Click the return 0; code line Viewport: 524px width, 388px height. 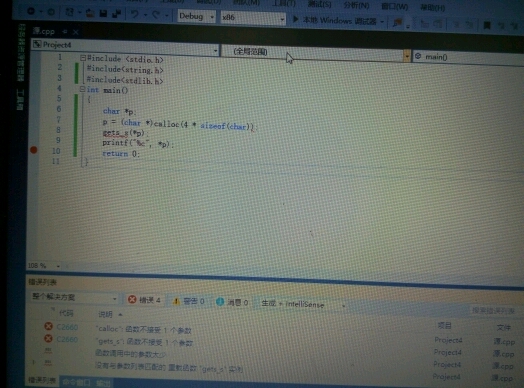[121, 154]
